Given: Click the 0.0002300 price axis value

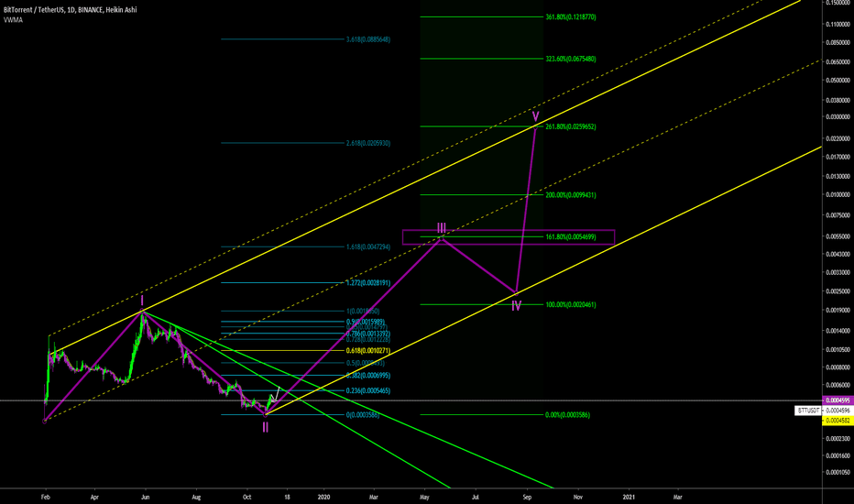Looking at the screenshot, I should point(838,438).
